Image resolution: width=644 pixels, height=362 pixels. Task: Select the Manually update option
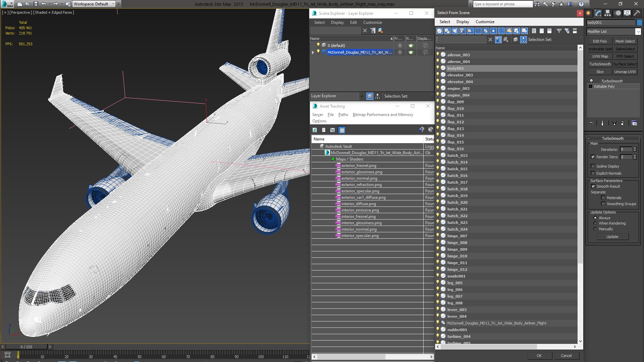595,229
